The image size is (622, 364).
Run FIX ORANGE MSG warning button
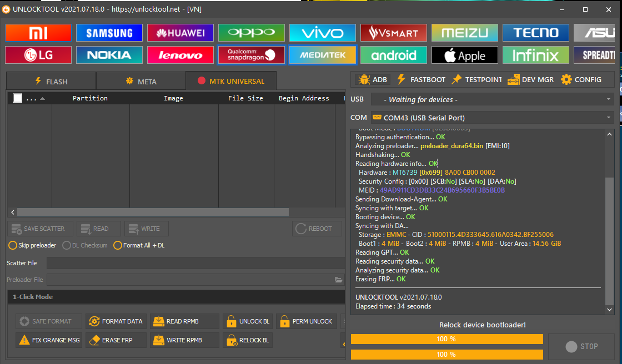49,340
